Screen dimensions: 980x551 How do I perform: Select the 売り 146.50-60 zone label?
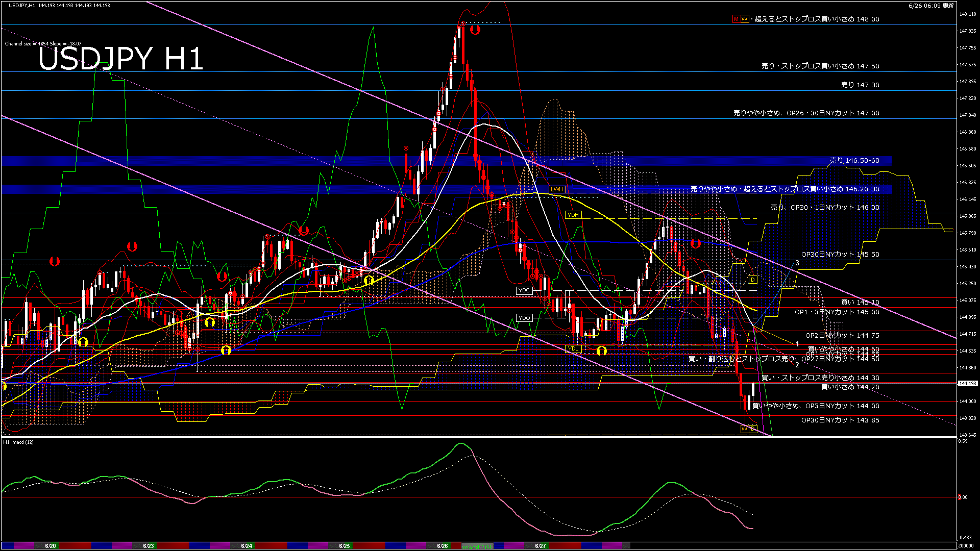point(854,160)
